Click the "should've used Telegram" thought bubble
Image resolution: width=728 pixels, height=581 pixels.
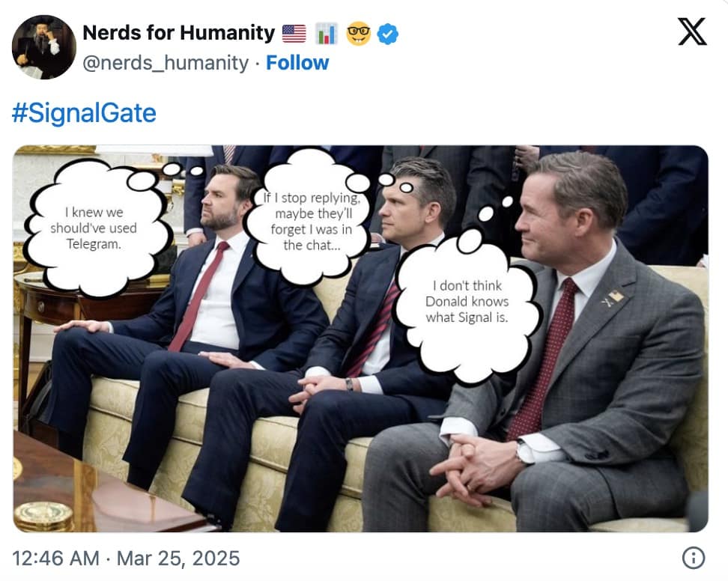(94, 228)
